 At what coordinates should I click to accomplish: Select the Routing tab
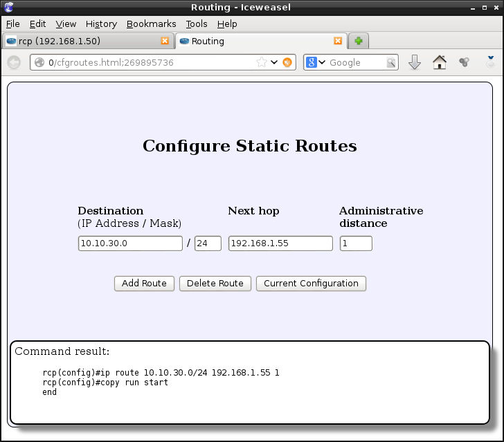point(261,41)
